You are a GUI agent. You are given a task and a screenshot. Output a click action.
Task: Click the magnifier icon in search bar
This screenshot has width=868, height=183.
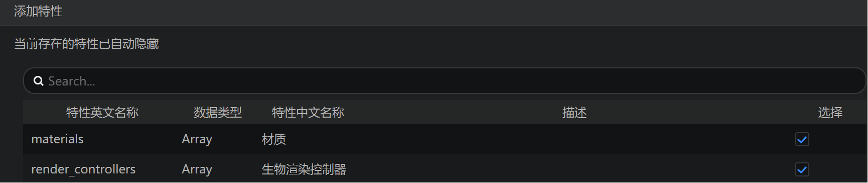tap(39, 81)
